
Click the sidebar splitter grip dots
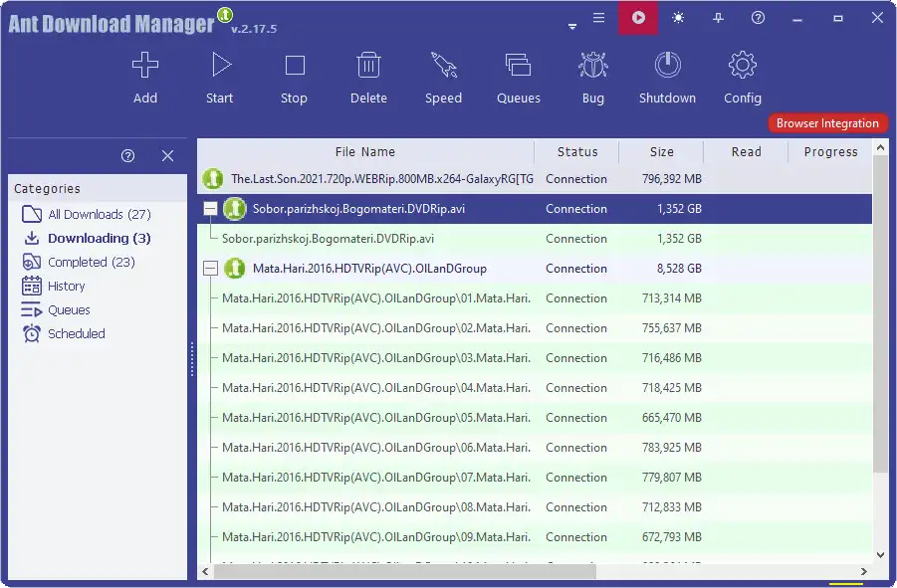(x=192, y=359)
